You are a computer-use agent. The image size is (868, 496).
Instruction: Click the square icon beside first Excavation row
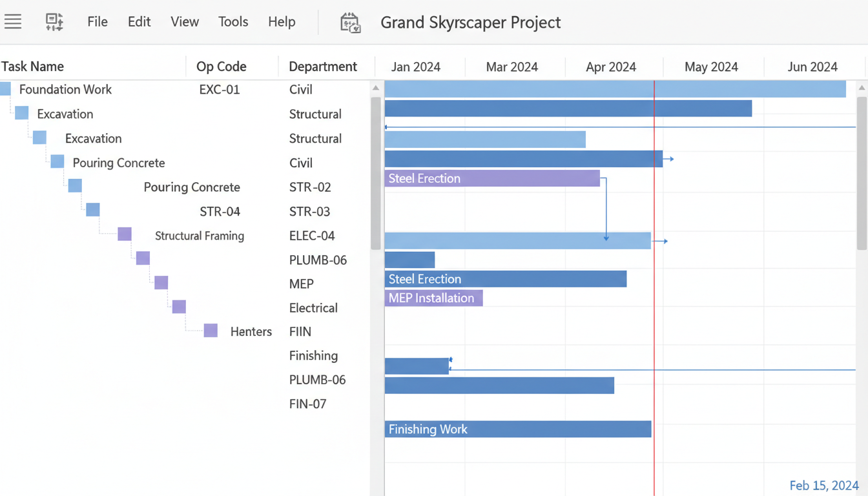point(22,113)
